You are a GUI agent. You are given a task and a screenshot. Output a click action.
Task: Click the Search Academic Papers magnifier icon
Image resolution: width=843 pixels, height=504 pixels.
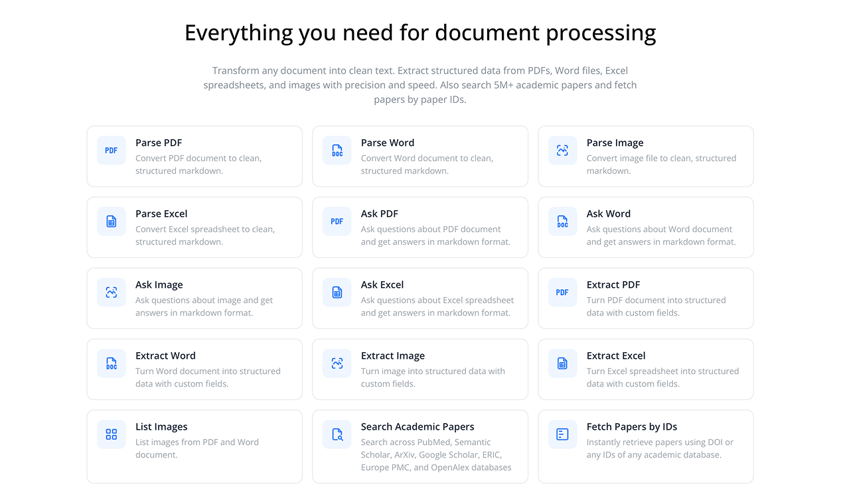click(337, 434)
